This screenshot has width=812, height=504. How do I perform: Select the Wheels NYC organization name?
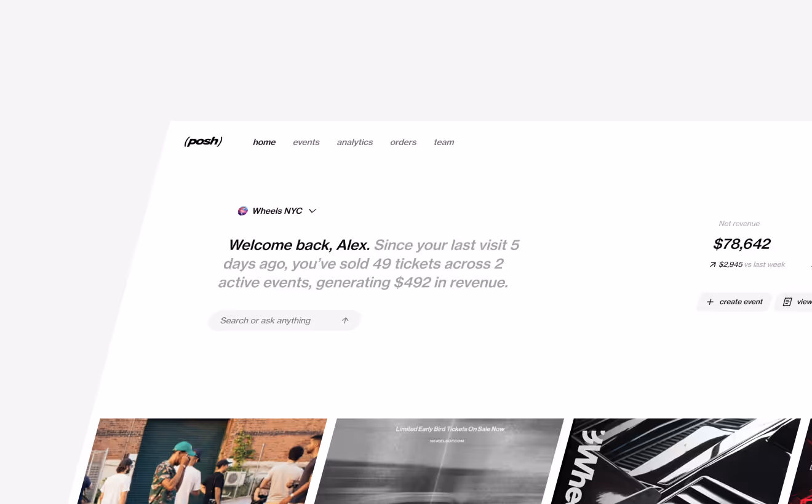277,211
